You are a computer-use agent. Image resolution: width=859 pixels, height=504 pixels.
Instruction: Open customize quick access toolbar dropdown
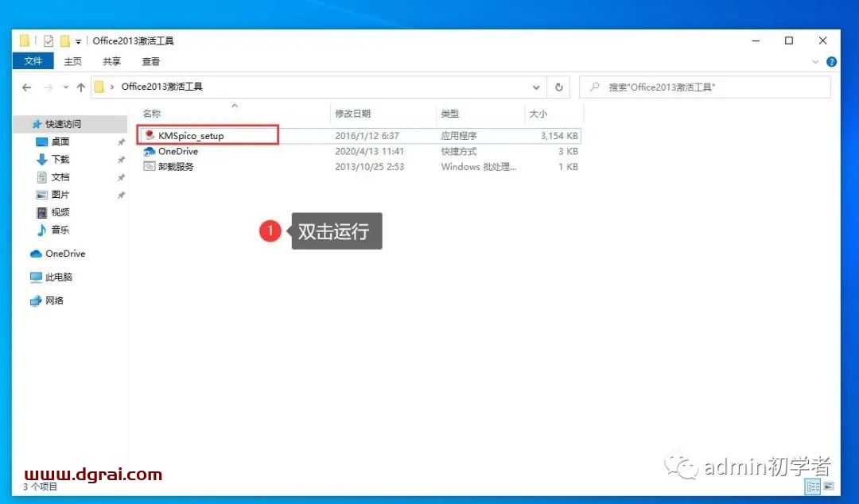coord(78,41)
